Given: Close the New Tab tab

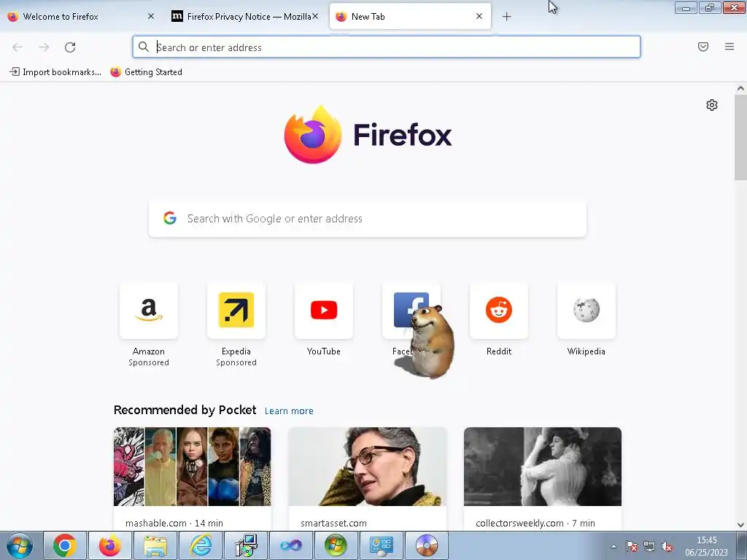Looking at the screenshot, I should click(479, 16).
